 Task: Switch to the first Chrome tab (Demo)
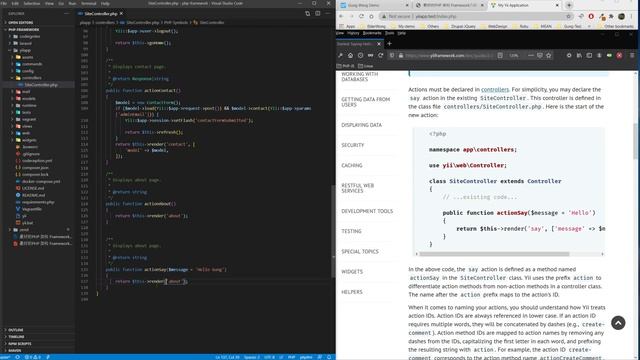(375, 5)
